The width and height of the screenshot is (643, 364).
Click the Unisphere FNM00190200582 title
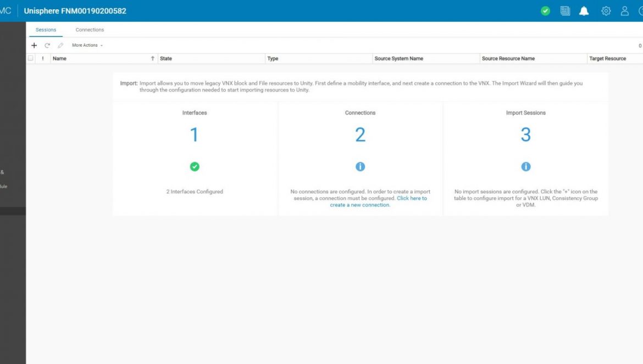75,11
